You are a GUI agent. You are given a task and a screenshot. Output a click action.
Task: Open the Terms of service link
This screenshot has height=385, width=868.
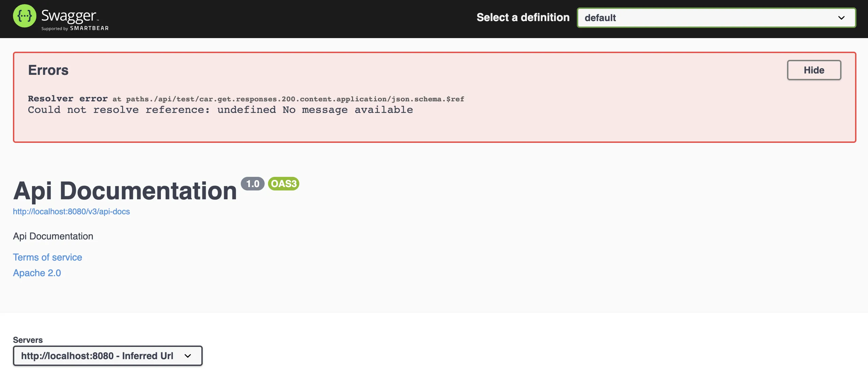pyautogui.click(x=48, y=257)
